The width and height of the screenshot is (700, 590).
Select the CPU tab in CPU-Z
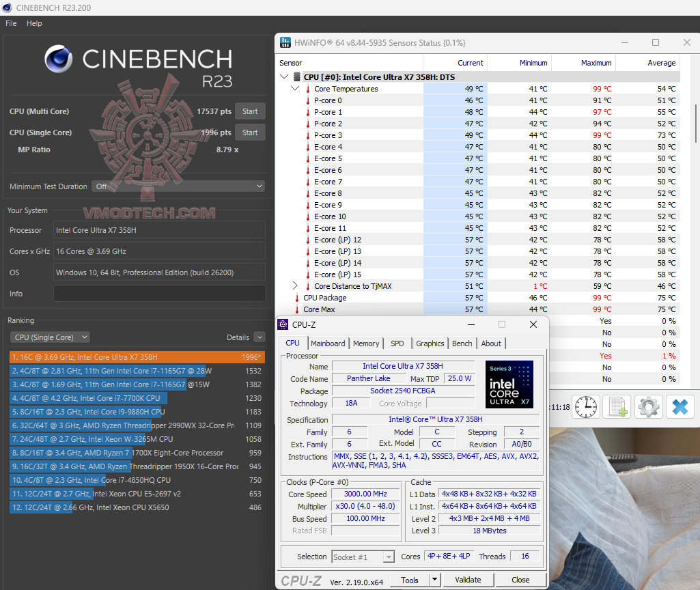pyautogui.click(x=292, y=343)
